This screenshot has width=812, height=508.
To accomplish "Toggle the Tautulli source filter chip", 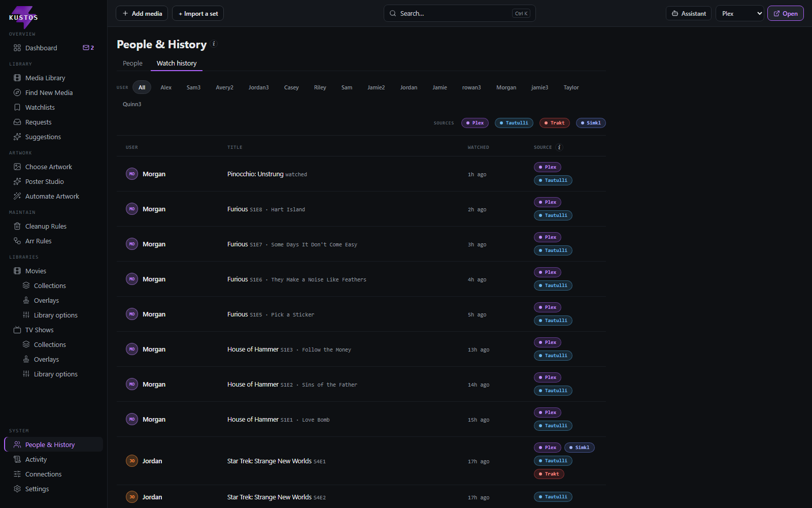I will coord(514,123).
